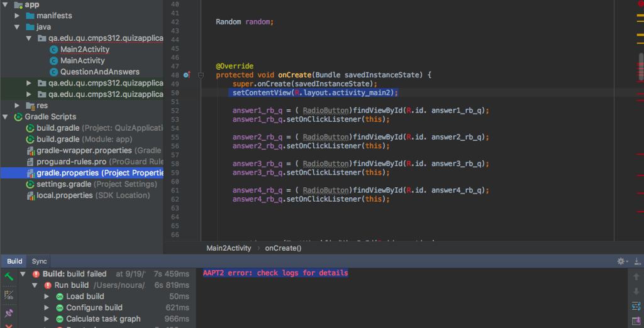Click the hide Build panel icon
Image resolution: width=644 pixels, height=328 pixels.
tap(637, 261)
